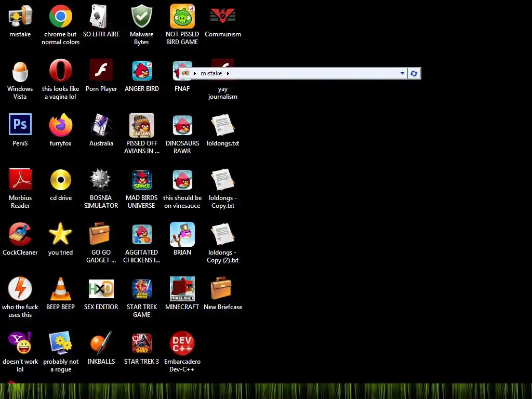The image size is (532, 399).
Task: Select the 'FNAF' icon label
Action: pyautogui.click(x=182, y=88)
